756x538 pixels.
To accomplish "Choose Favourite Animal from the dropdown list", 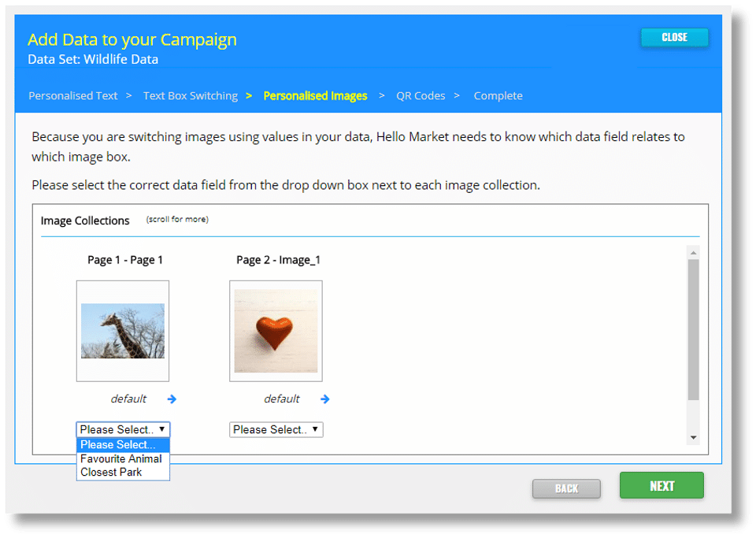I will tap(123, 459).
